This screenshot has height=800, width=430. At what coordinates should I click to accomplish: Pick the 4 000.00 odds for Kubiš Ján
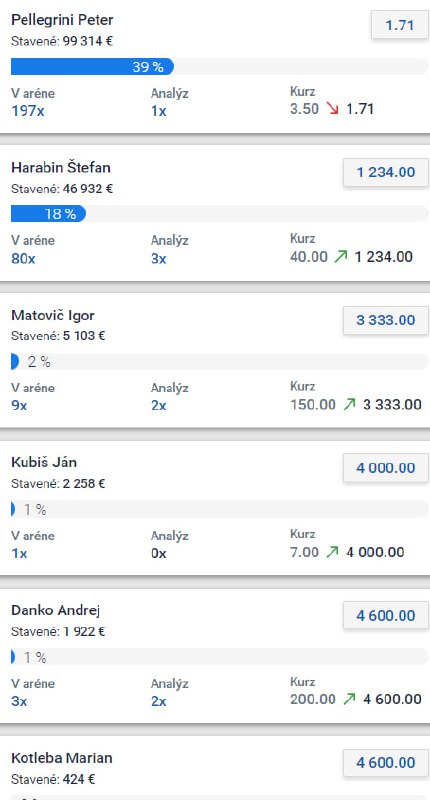(386, 468)
